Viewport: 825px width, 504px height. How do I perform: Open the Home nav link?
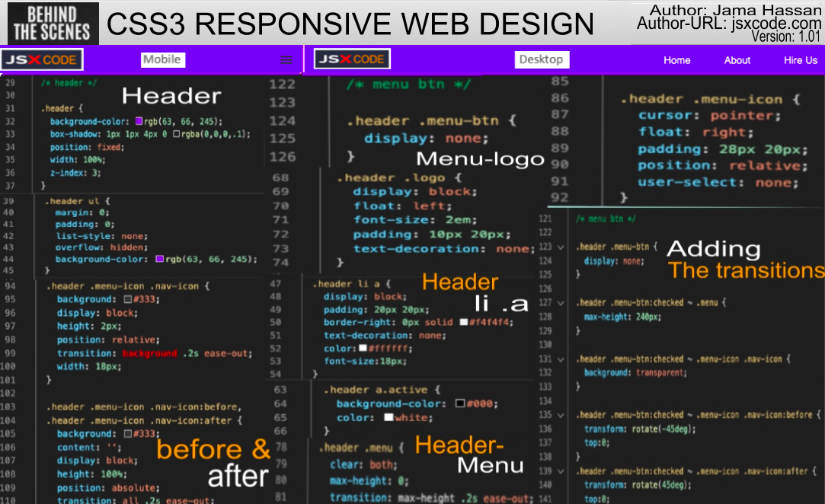pos(676,60)
